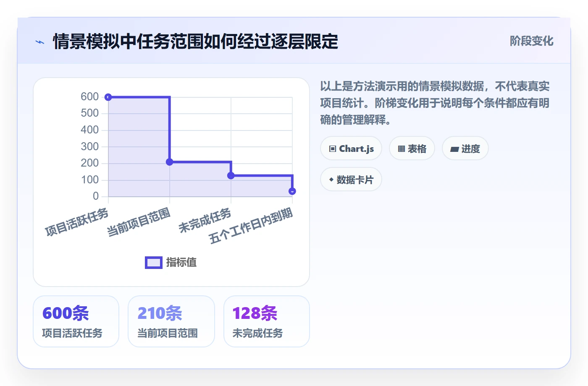Click the 阶段变化 label in header
588x386 pixels.
click(x=532, y=41)
